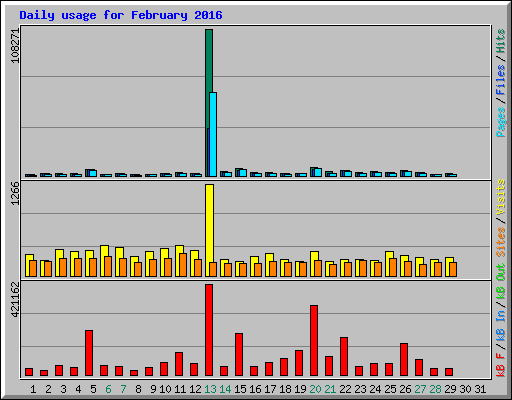Click day label 10 on the x-axis
The width and height of the screenshot is (512, 400).
point(165,389)
